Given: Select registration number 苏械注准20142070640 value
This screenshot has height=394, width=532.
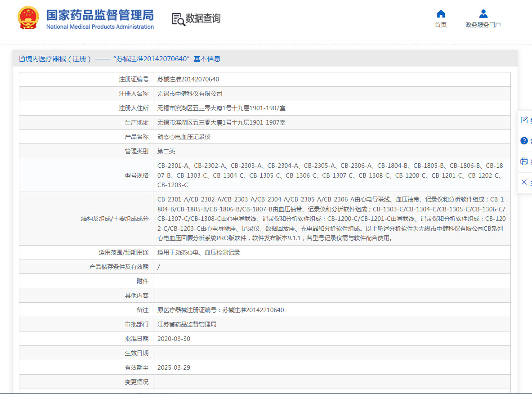Looking at the screenshot, I should click(x=188, y=79).
